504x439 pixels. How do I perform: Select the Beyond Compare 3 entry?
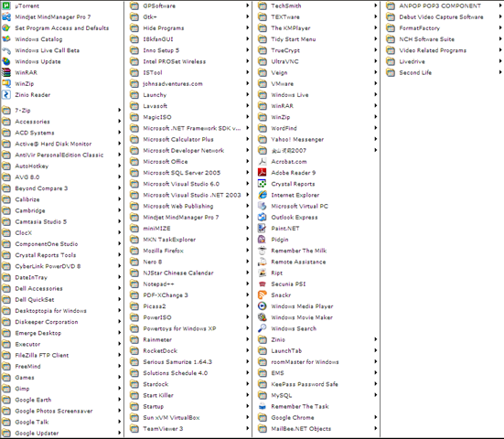(62, 188)
